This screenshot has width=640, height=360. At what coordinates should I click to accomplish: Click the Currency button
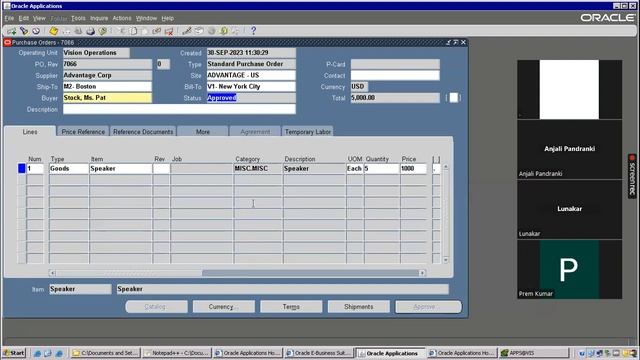[x=224, y=307]
